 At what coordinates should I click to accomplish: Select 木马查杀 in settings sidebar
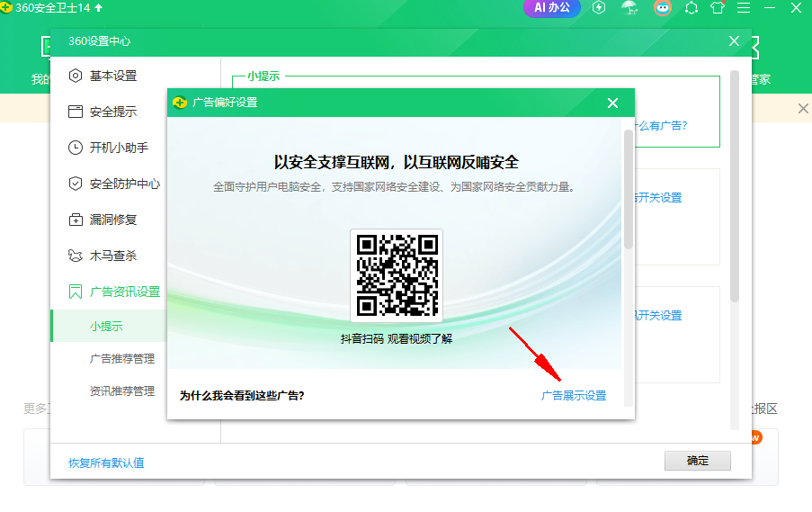pos(113,256)
